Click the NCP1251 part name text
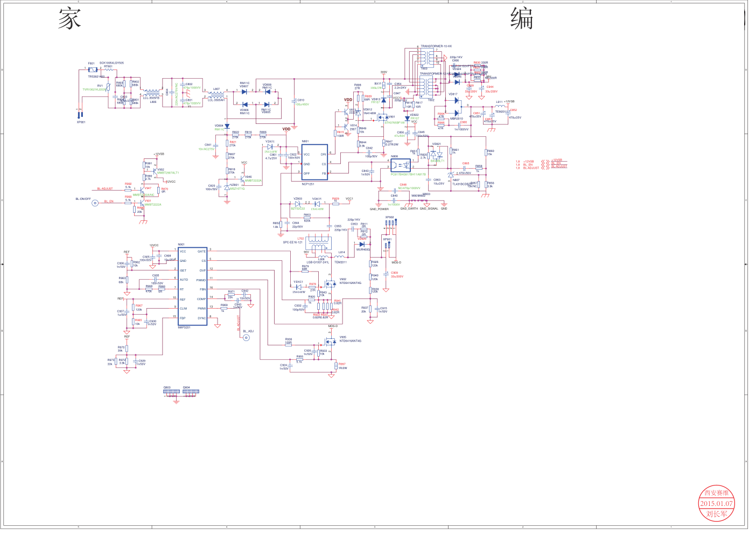 tap(308, 184)
